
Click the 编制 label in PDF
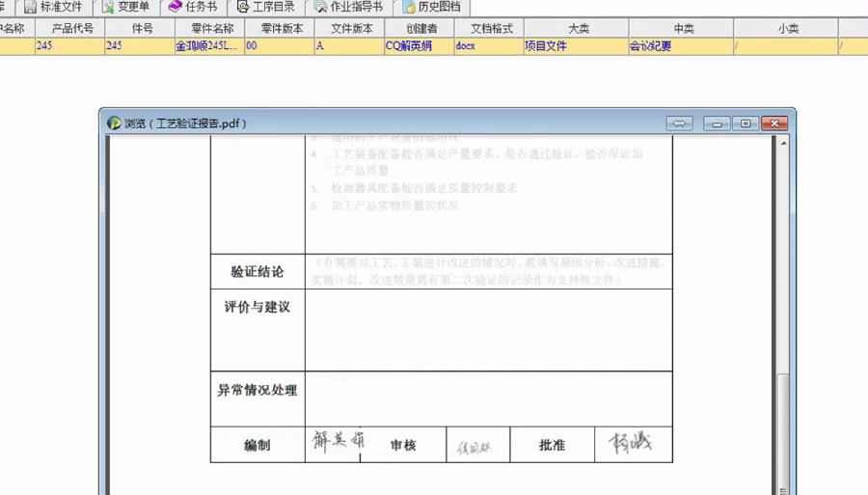pos(258,445)
